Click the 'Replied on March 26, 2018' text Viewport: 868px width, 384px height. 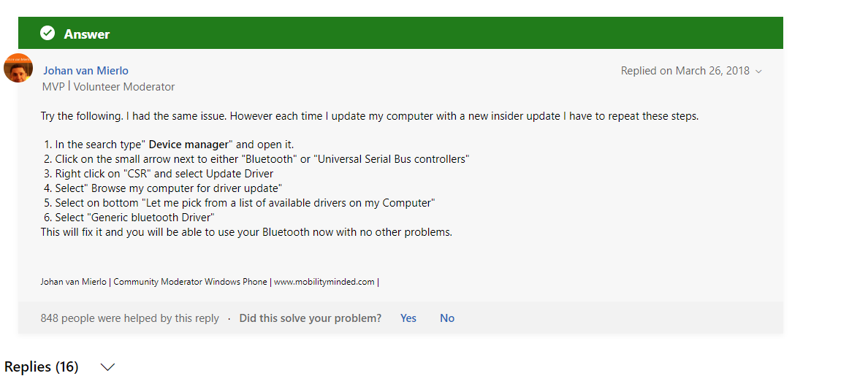[x=685, y=71]
